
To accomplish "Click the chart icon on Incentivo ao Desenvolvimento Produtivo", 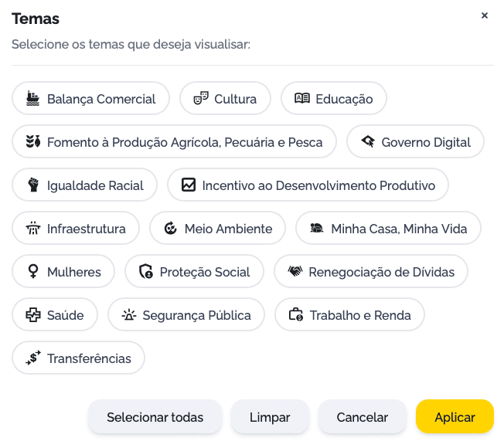I will [x=189, y=185].
